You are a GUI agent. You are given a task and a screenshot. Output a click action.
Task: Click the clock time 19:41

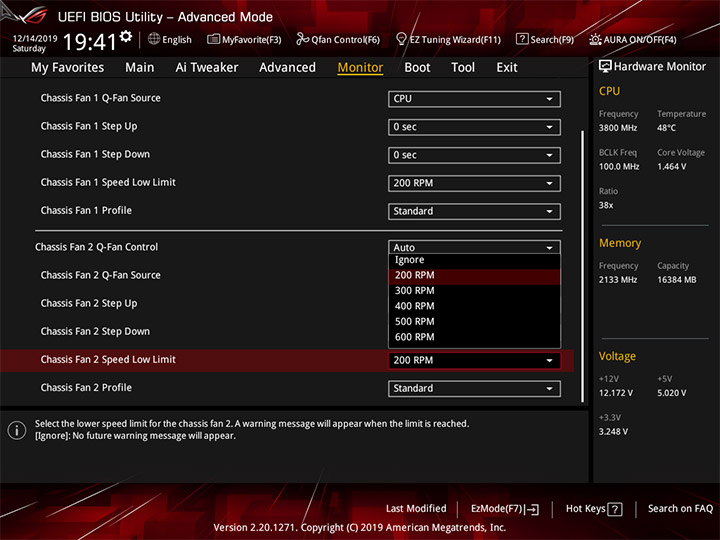(90, 42)
